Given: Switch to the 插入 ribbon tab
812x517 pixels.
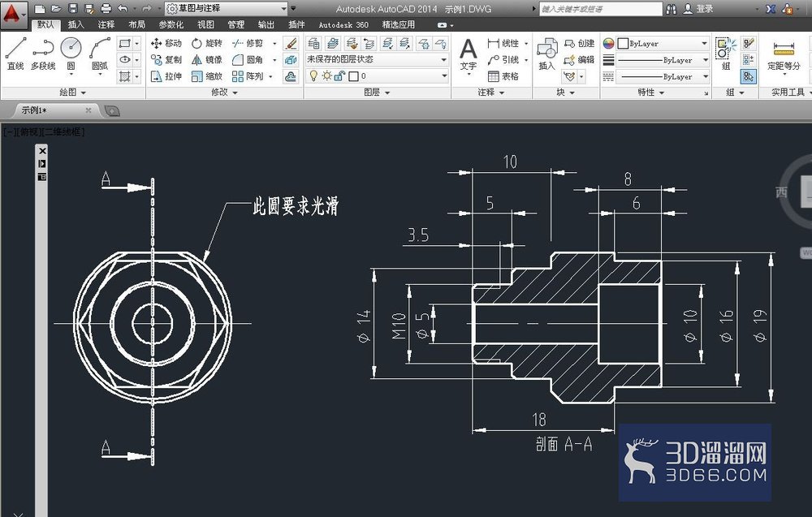Looking at the screenshot, I should (x=76, y=24).
